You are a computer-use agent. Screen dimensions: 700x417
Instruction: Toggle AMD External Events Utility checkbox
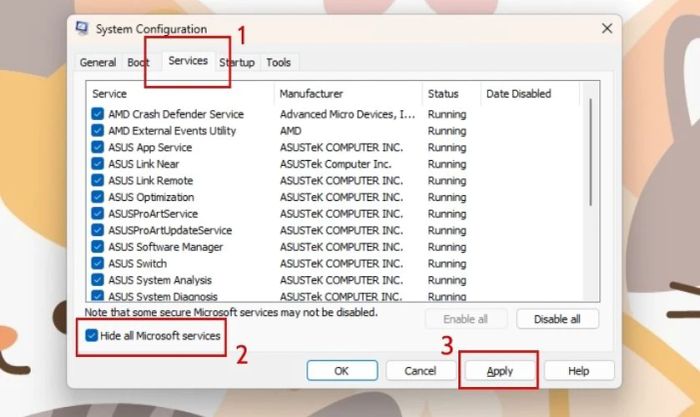pos(97,130)
